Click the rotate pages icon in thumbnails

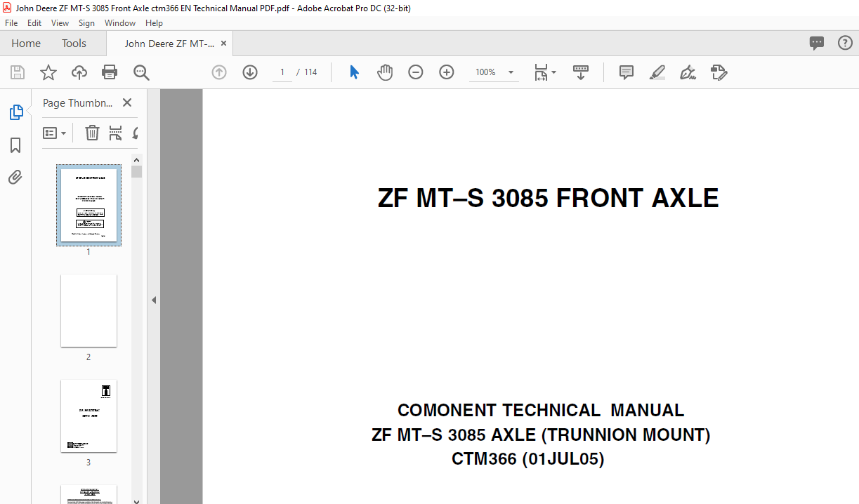(135, 133)
